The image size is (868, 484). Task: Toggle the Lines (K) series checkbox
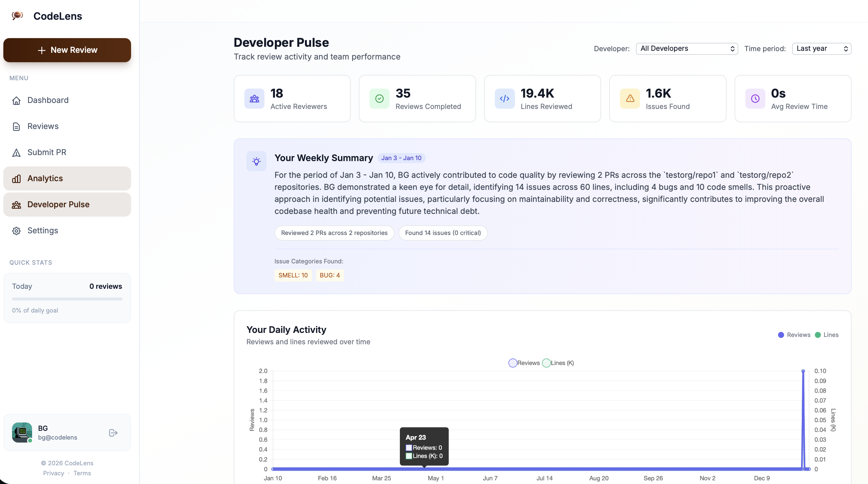click(547, 363)
